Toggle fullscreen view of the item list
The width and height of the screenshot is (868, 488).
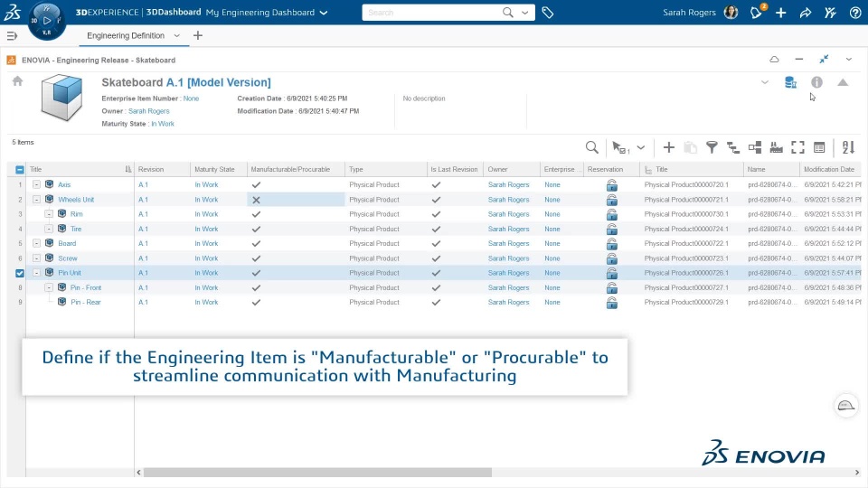[x=797, y=147]
